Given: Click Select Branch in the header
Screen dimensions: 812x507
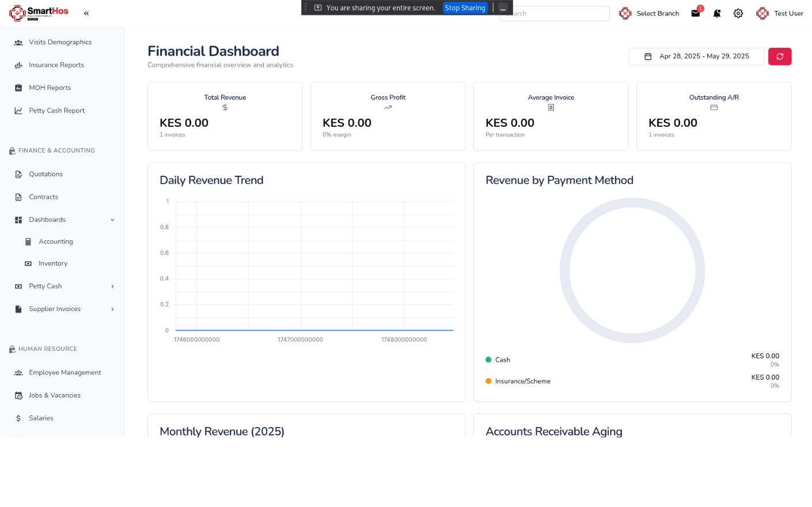Looking at the screenshot, I should pyautogui.click(x=657, y=13).
